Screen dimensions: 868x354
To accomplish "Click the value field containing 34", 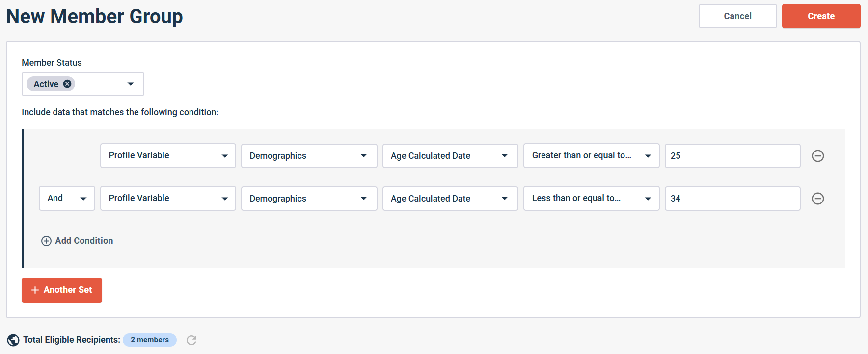I will 732,199.
